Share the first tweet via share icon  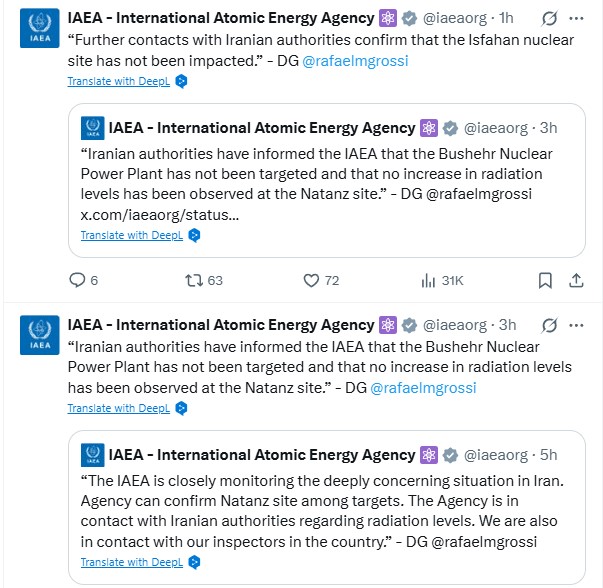point(577,280)
